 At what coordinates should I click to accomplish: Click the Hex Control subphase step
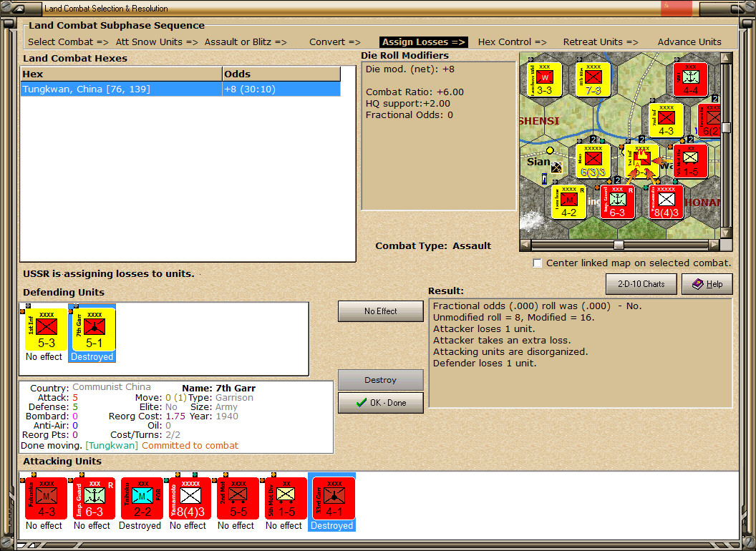[x=512, y=42]
